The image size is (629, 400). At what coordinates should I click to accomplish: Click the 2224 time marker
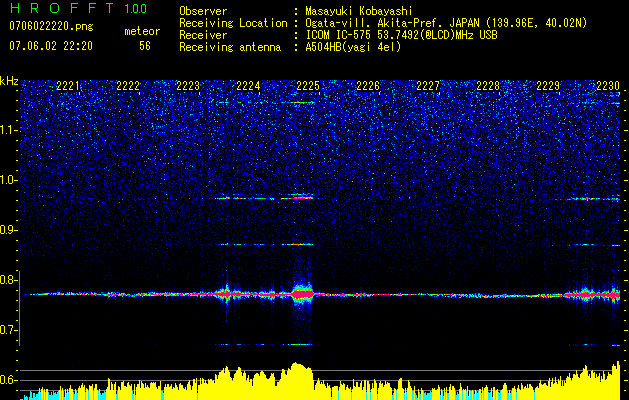248,86
